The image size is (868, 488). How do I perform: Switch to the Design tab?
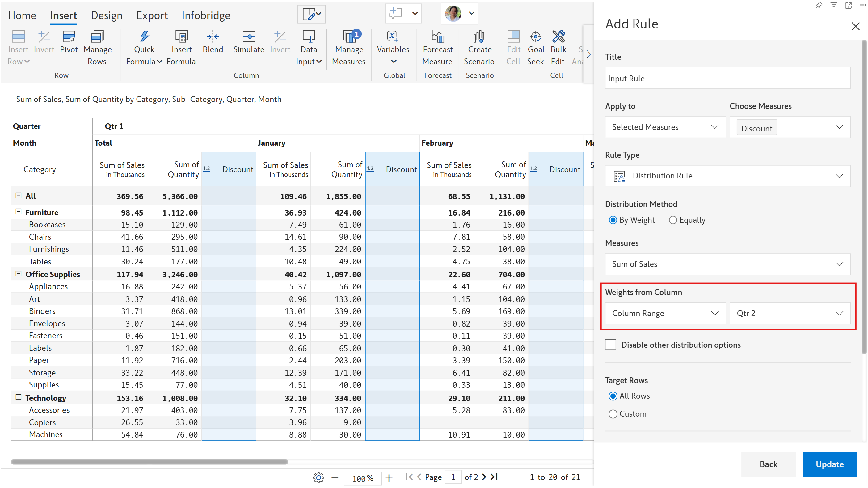click(x=107, y=15)
